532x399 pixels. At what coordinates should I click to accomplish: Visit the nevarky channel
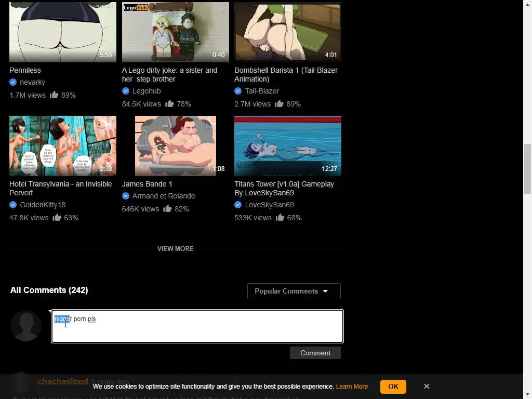32,82
